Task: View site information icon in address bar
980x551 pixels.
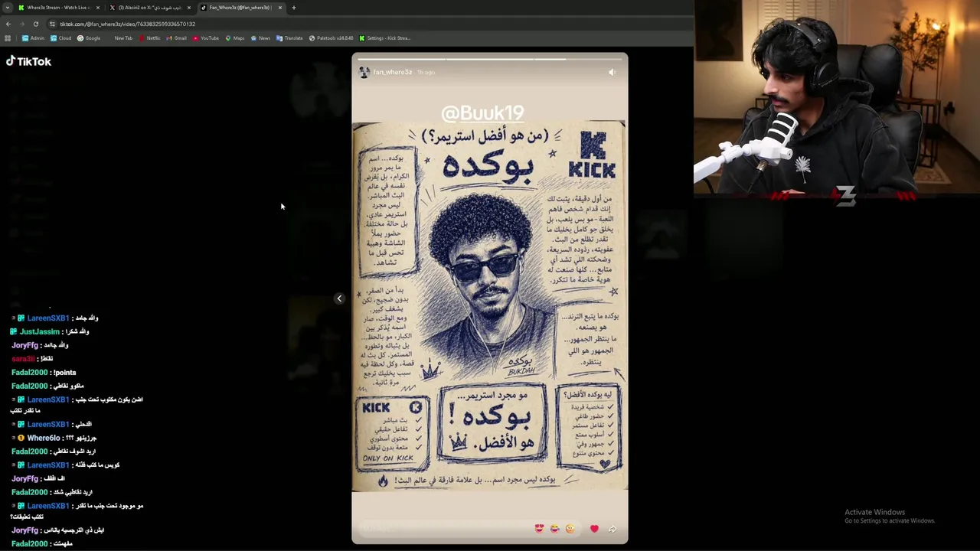Action: click(x=52, y=24)
